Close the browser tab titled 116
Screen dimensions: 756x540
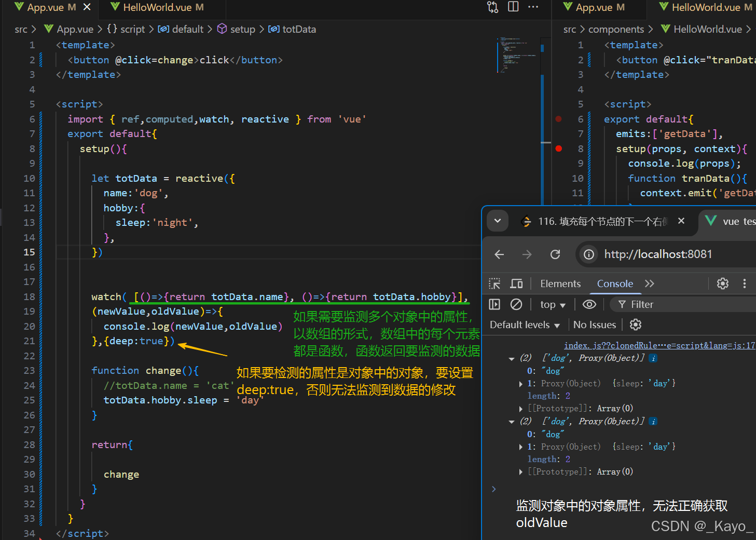point(681,221)
